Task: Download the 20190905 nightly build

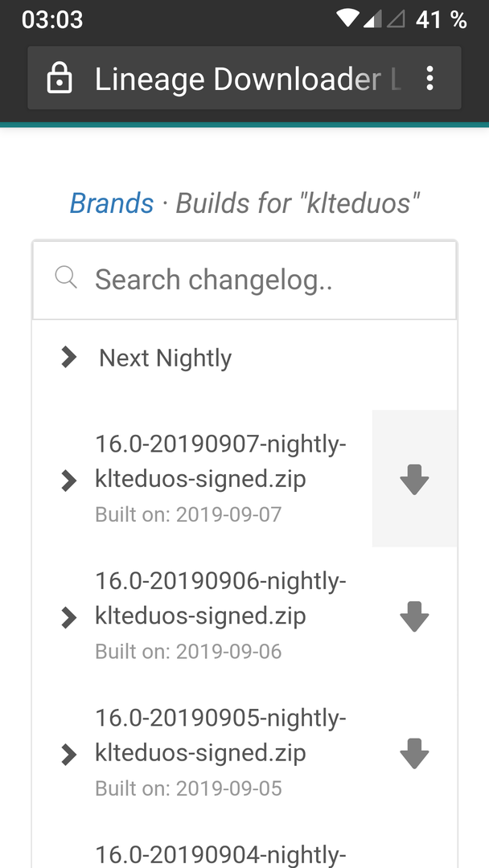Action: click(414, 753)
